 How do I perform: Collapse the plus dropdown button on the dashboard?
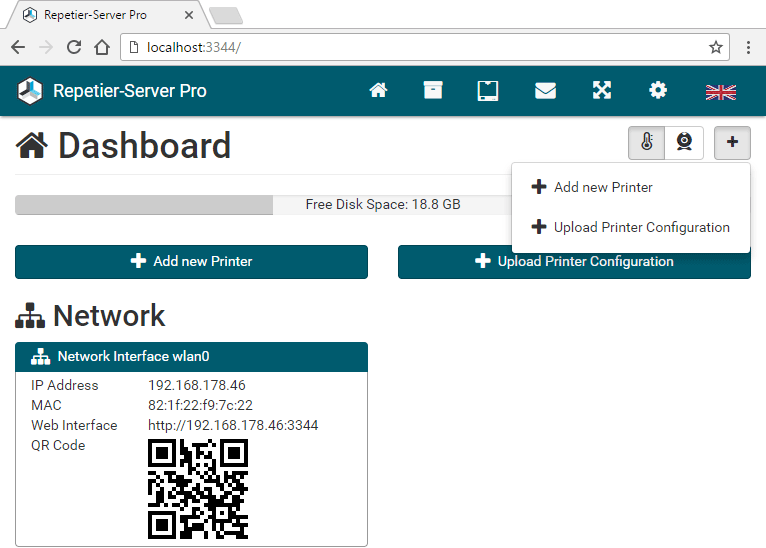(x=732, y=143)
